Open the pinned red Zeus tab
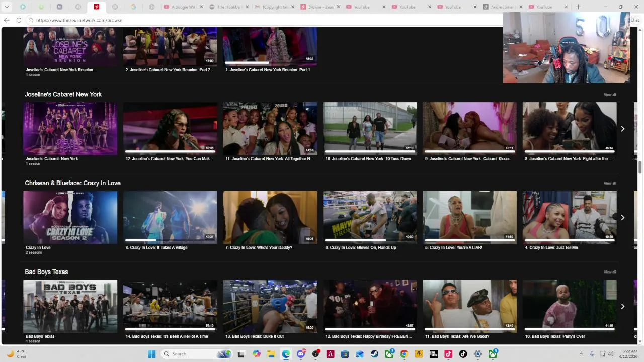This screenshot has width=644, height=362. 96,7
